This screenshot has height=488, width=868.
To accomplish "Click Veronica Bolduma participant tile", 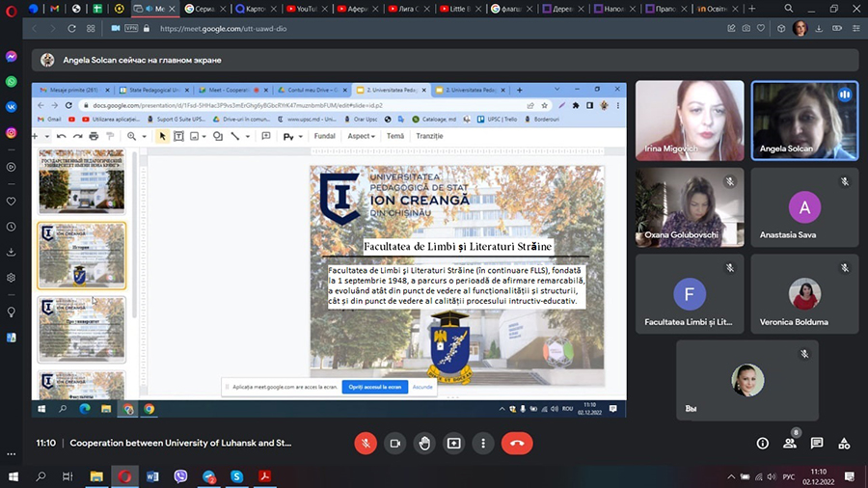I will 804,294.
